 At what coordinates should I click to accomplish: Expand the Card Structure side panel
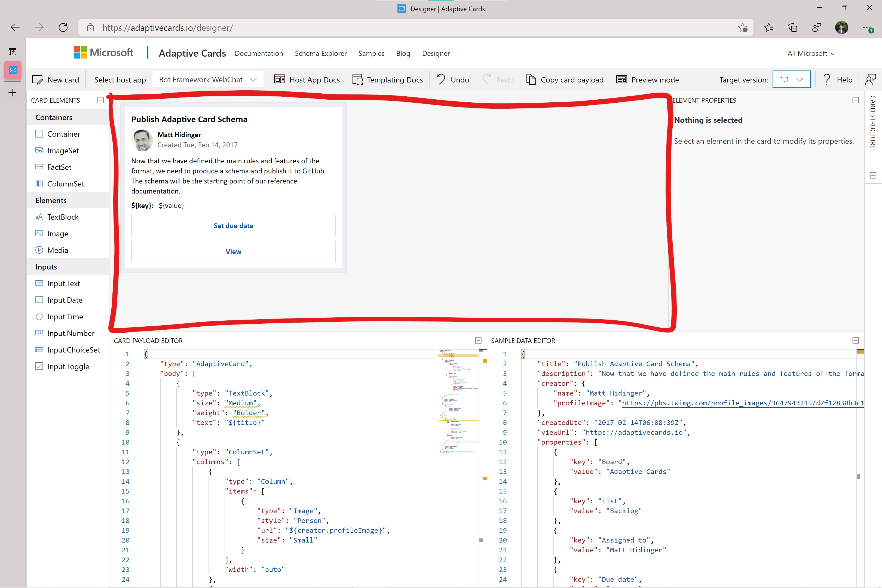873,176
